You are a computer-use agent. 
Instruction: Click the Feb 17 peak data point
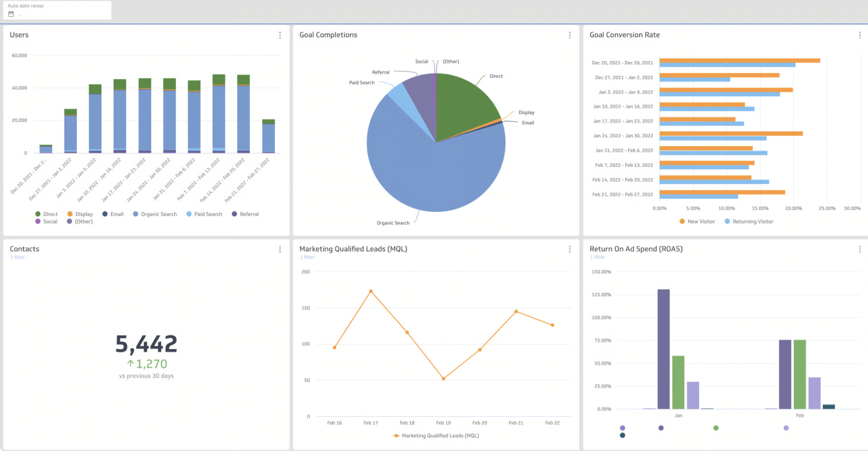[x=371, y=291]
